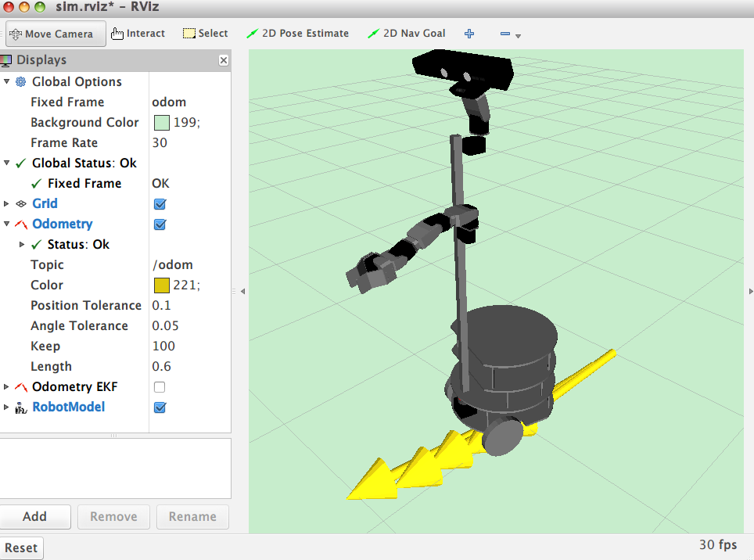This screenshot has height=560, width=754.
Task: Open the remove-tool dropdown arrow
Action: click(518, 36)
